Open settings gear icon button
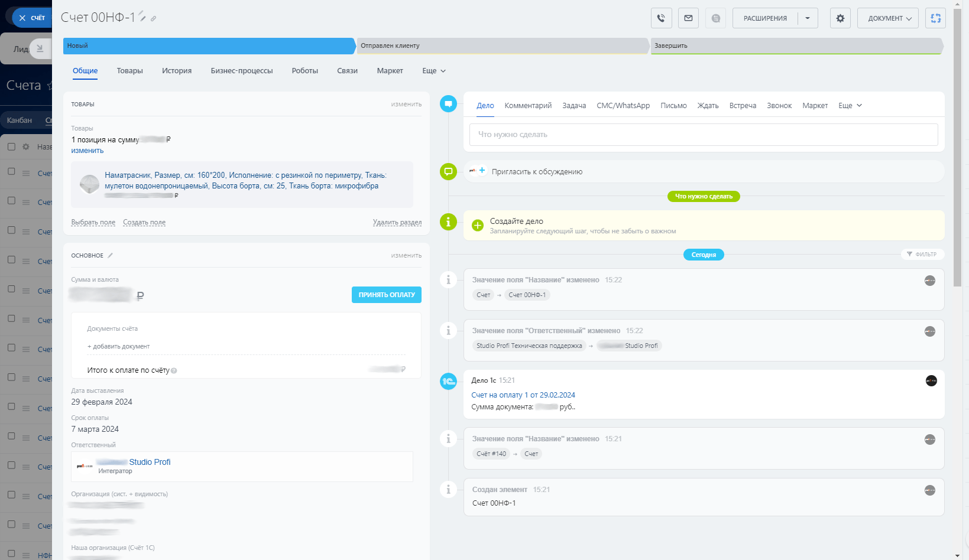This screenshot has height=560, width=969. point(840,18)
